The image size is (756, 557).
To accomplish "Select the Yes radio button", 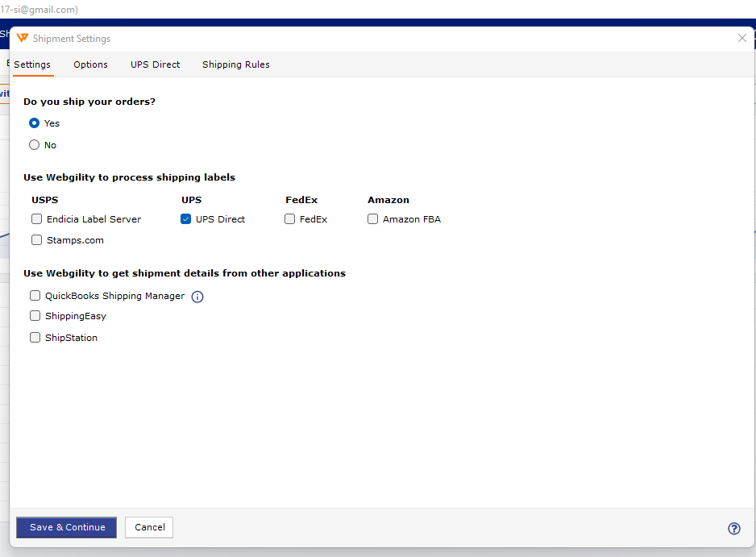I will pyautogui.click(x=34, y=123).
